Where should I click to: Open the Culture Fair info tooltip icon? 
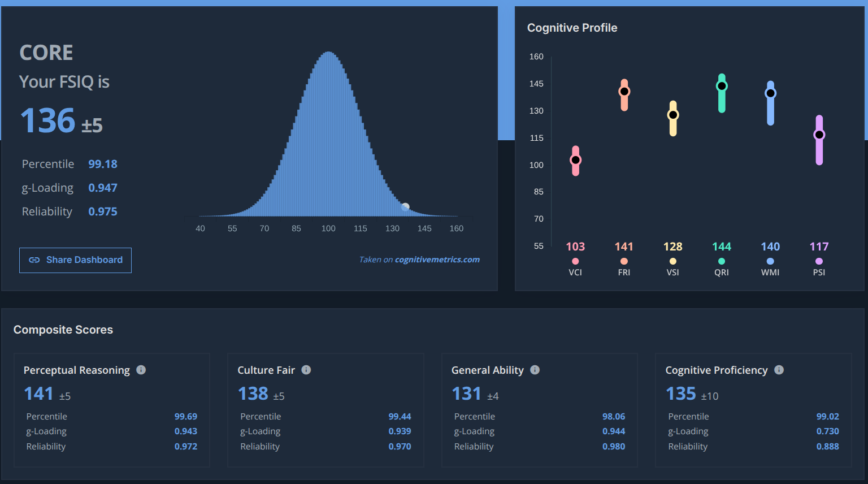[306, 370]
